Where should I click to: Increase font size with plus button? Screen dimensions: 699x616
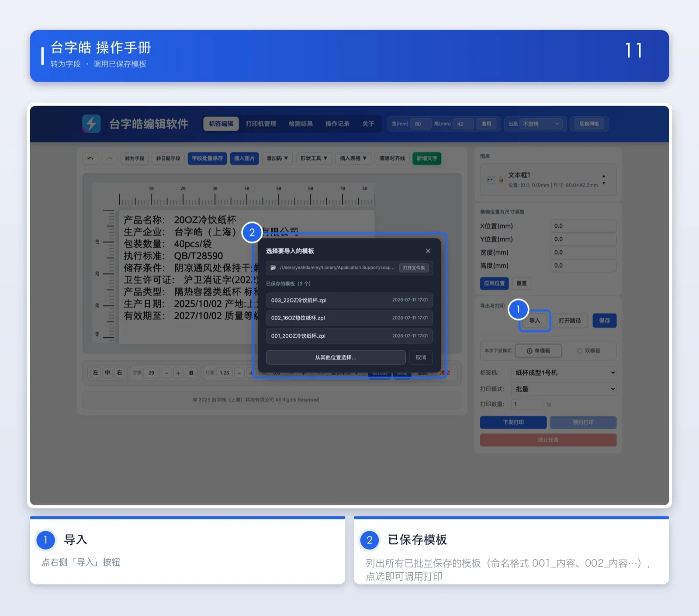tap(178, 373)
